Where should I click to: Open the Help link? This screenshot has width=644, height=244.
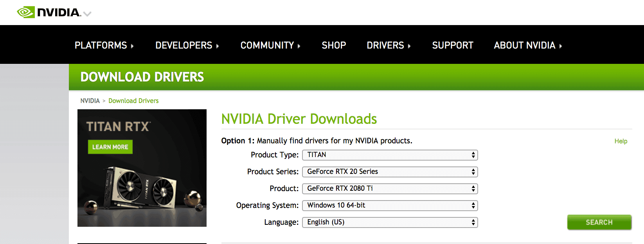(x=621, y=141)
